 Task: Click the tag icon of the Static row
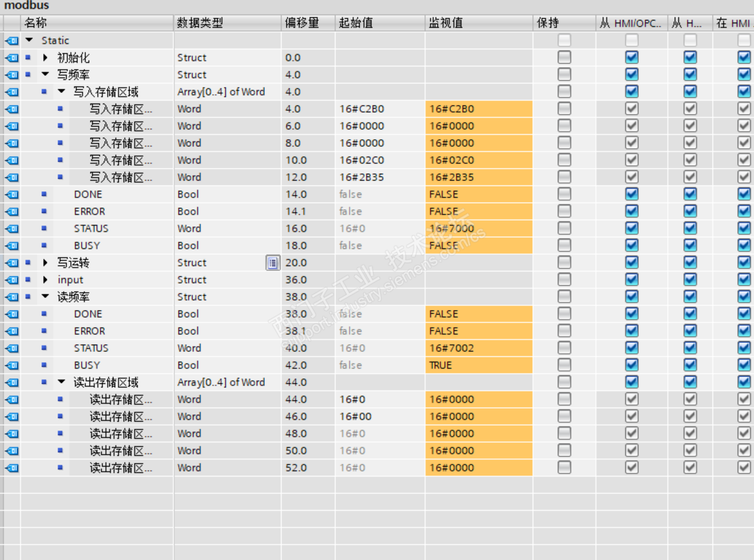(x=11, y=41)
